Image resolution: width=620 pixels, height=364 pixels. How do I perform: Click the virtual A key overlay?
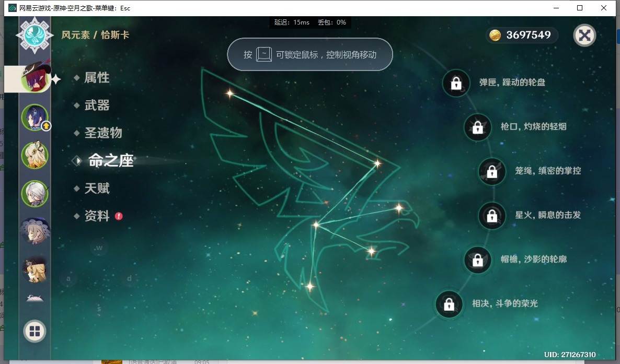(x=68, y=278)
